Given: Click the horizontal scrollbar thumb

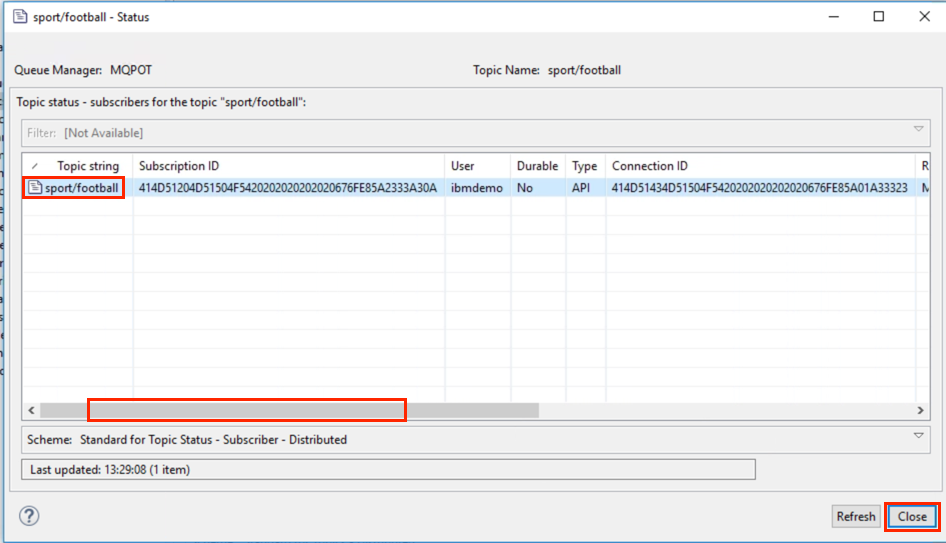Looking at the screenshot, I should [290, 410].
